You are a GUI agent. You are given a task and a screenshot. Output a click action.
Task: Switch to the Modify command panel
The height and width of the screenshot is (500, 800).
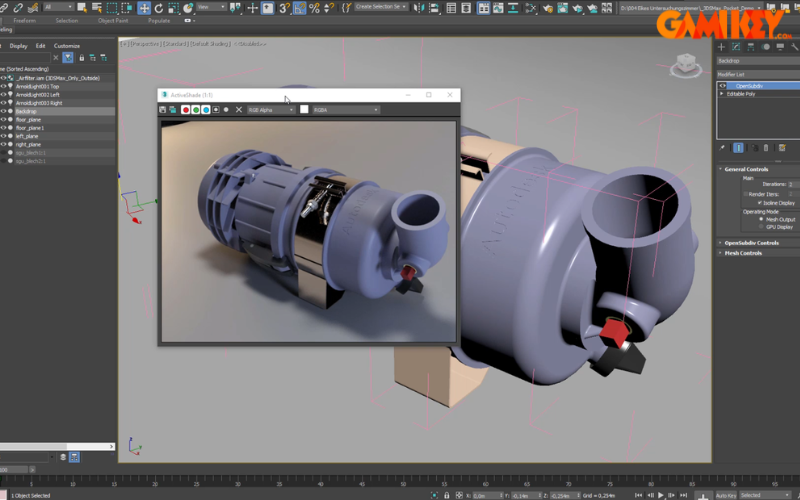tap(736, 47)
